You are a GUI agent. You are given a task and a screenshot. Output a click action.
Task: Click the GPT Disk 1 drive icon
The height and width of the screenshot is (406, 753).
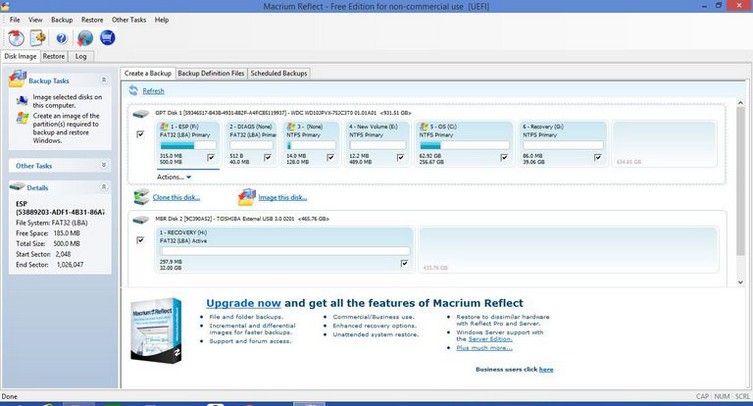(x=141, y=114)
